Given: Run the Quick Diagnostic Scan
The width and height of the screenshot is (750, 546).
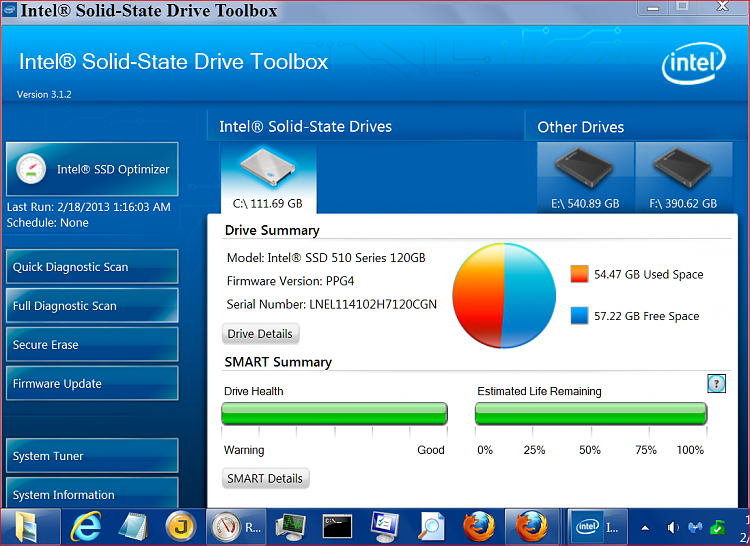Looking at the screenshot, I should click(92, 267).
